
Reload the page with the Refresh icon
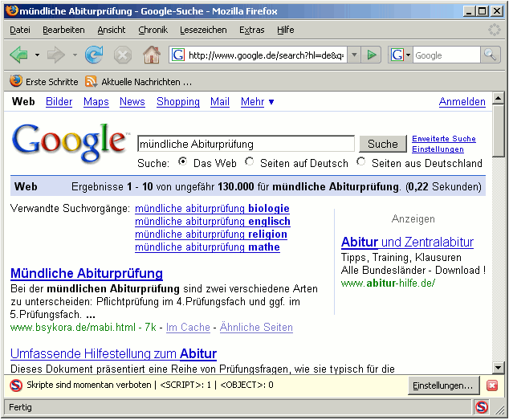94,55
